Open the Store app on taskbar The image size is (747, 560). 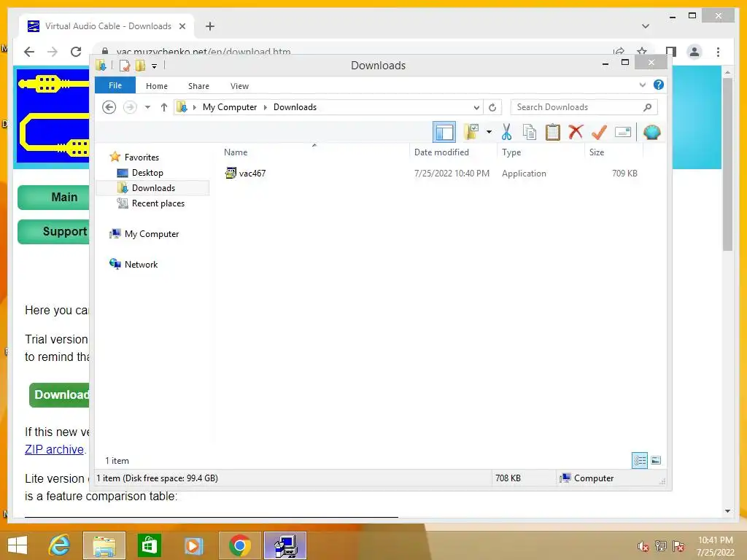149,545
